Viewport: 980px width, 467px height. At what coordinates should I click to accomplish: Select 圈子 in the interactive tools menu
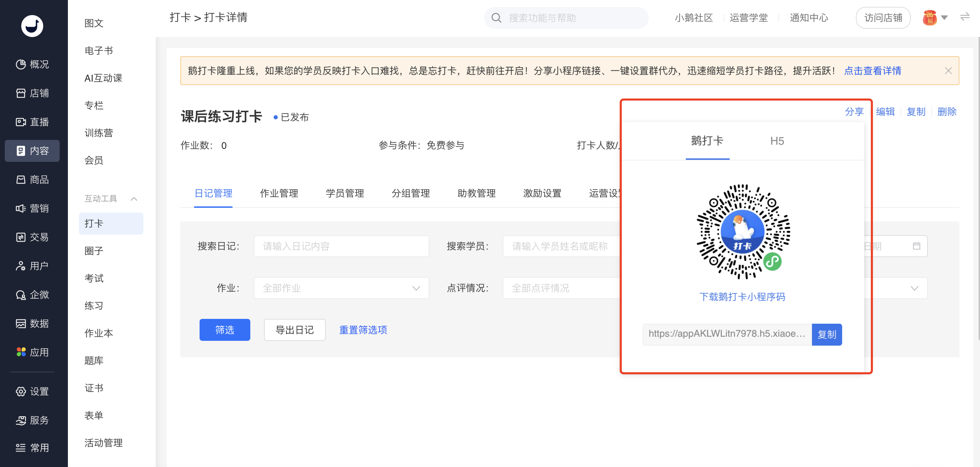click(94, 251)
